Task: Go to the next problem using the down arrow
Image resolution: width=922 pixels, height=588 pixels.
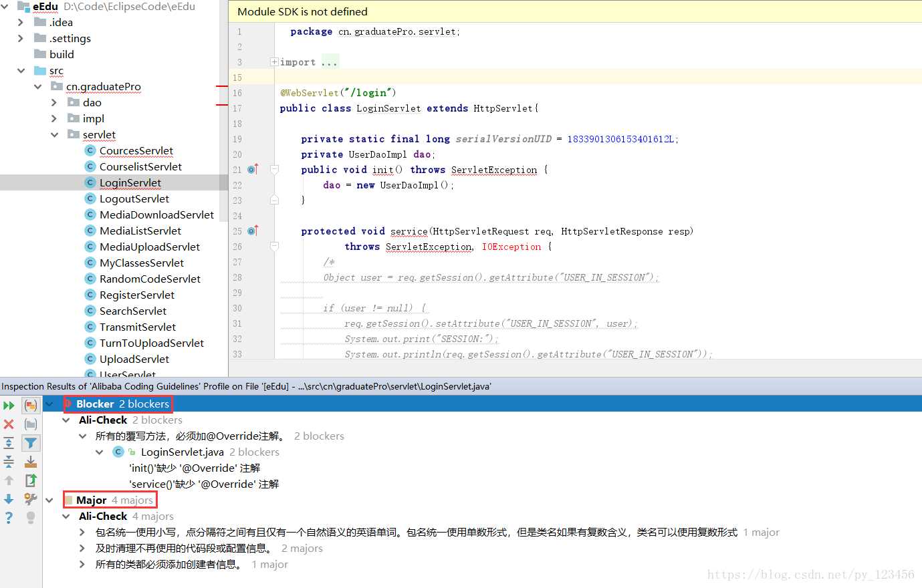Action: (x=9, y=499)
